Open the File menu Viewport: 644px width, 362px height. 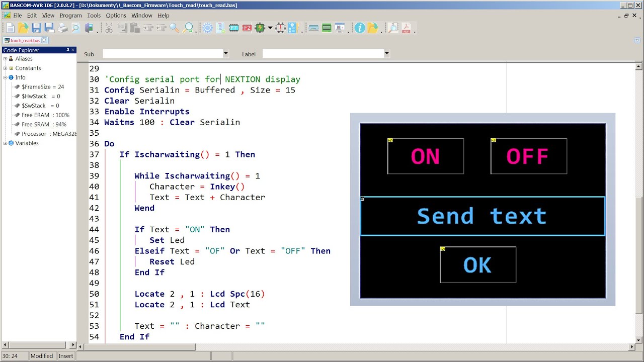click(x=17, y=16)
